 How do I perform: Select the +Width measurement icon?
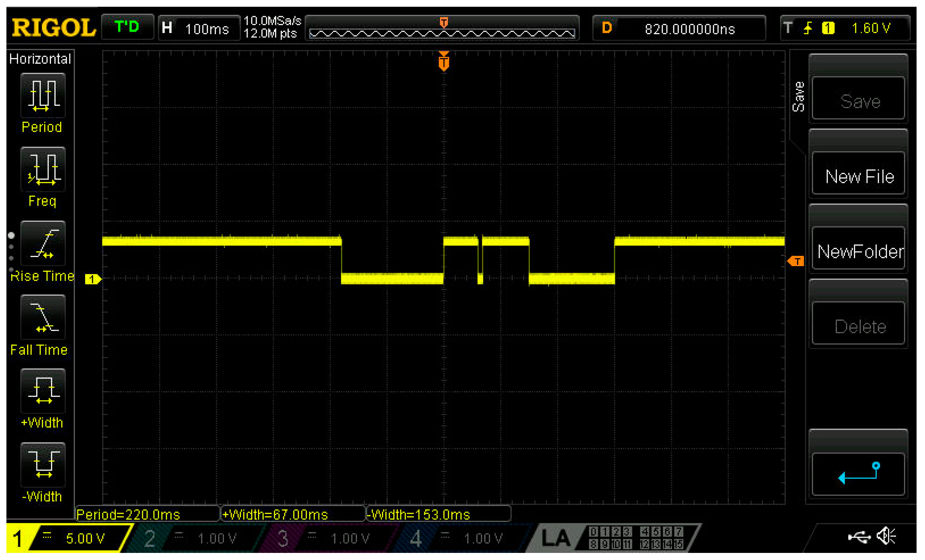coord(43,391)
